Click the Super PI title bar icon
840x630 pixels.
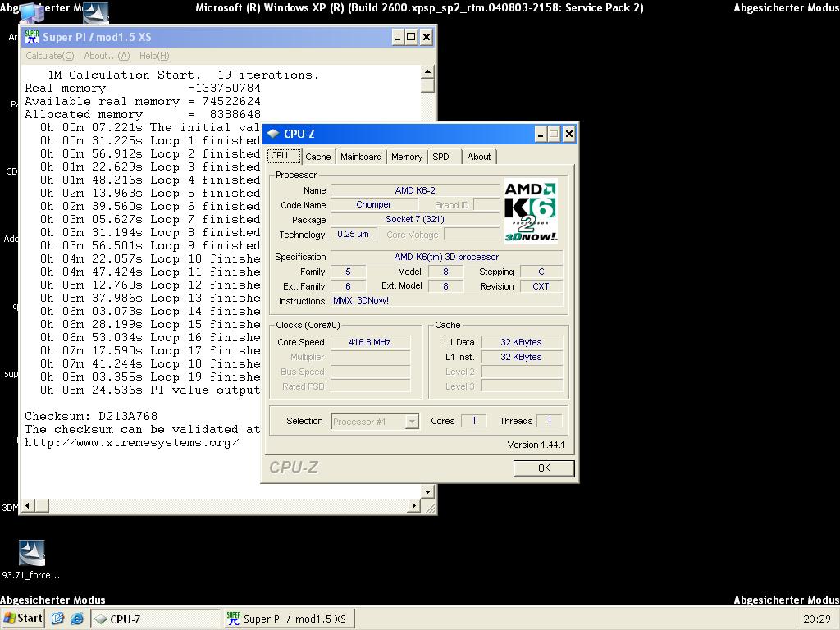click(x=32, y=37)
